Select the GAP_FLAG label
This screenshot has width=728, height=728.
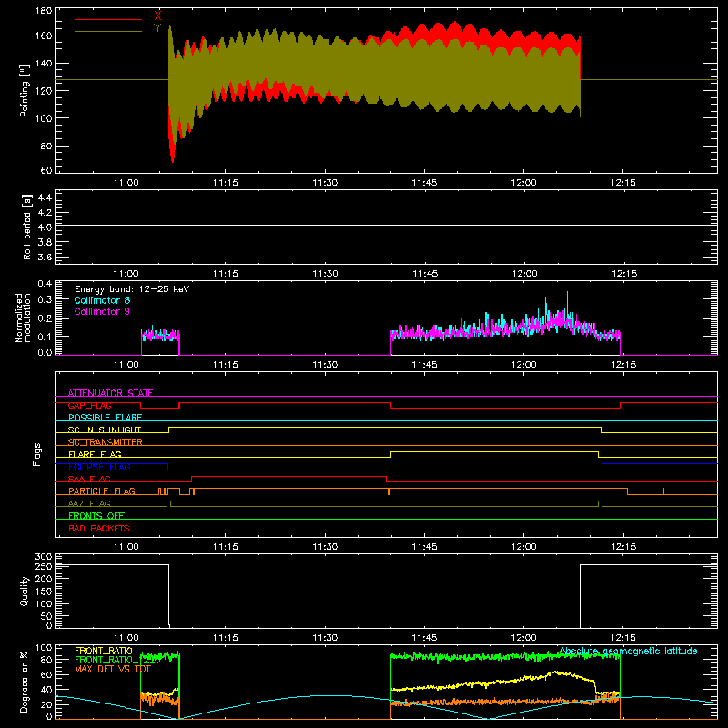click(x=89, y=405)
